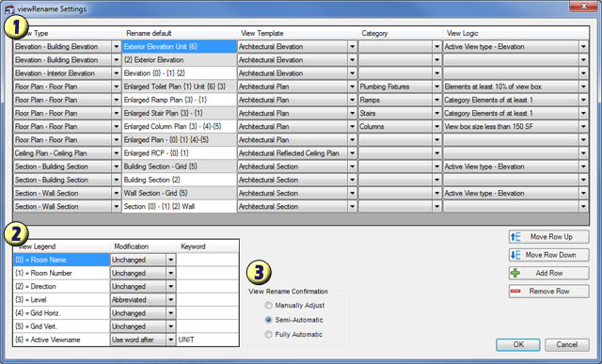Open Category dropdown showing Ramps
The height and width of the screenshot is (364, 602).
point(436,100)
